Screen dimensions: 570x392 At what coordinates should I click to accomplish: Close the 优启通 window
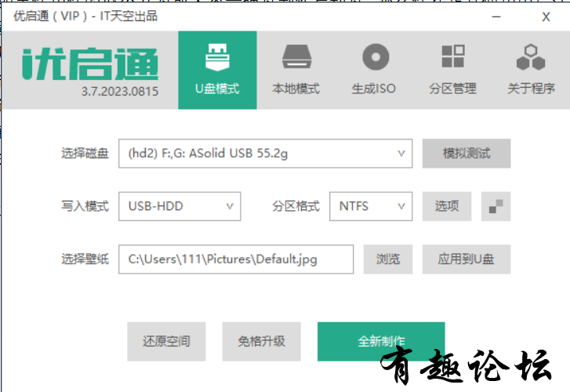click(546, 16)
